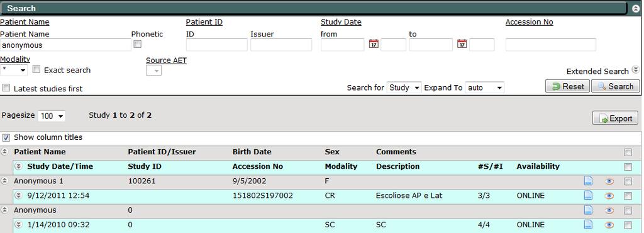Tick the checkbox in Study Date/Time header row
The image size is (644, 233).
(x=628, y=167)
